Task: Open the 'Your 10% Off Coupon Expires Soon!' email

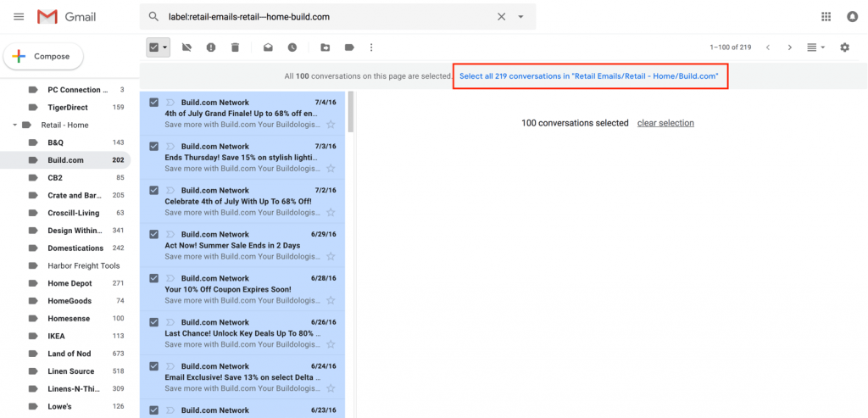Action: click(242, 289)
